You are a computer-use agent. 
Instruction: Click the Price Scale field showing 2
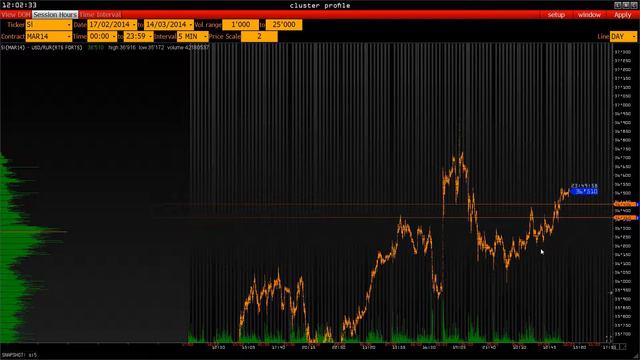click(x=259, y=37)
